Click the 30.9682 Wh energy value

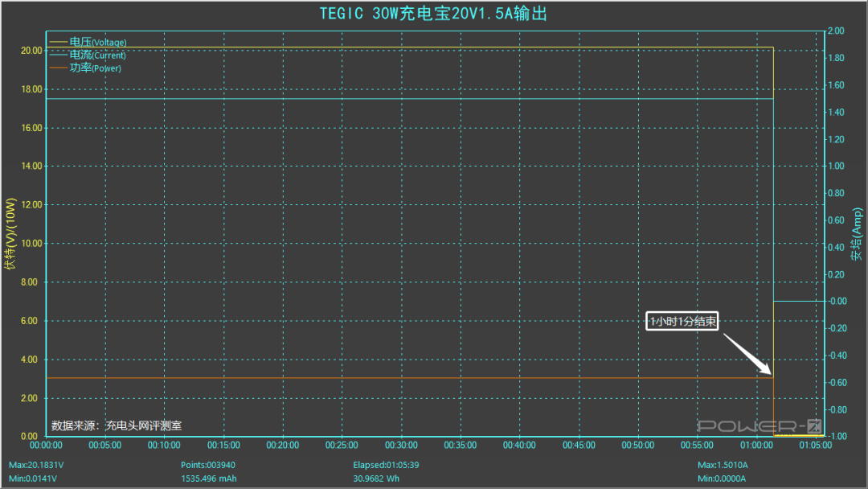(376, 479)
